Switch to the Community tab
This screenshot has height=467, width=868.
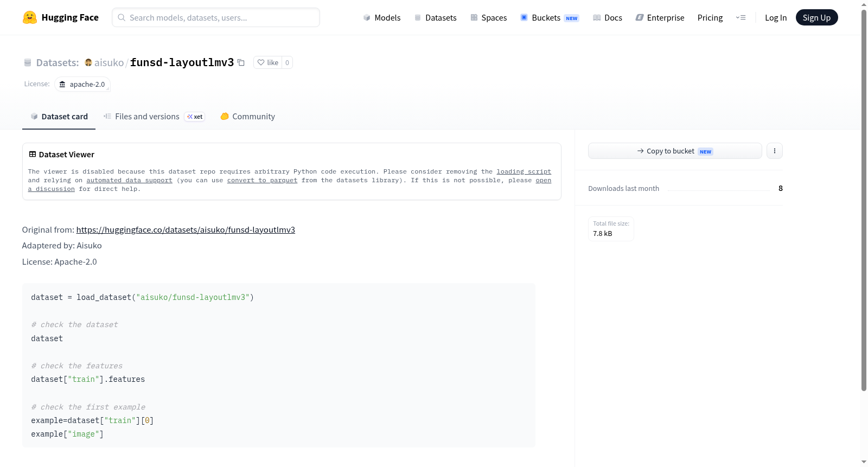click(x=247, y=117)
